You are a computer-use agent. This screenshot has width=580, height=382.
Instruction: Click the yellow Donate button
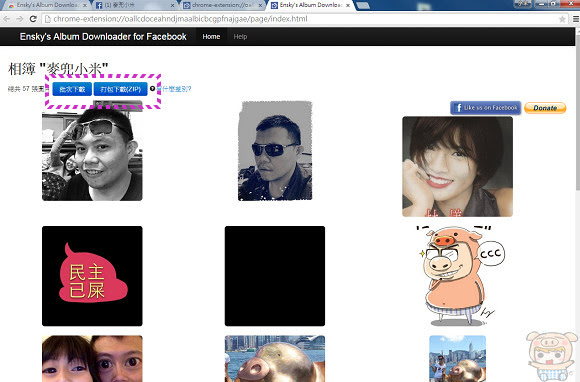click(545, 108)
